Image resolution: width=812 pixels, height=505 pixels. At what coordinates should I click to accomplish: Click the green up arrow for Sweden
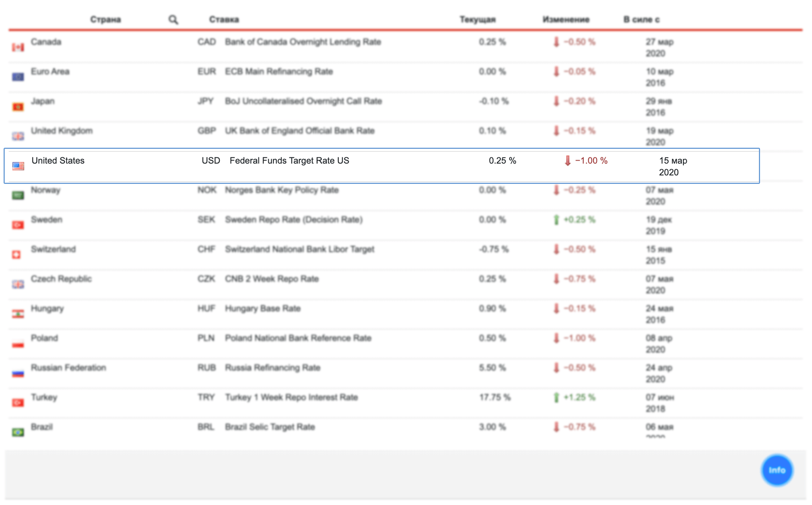pyautogui.click(x=556, y=220)
